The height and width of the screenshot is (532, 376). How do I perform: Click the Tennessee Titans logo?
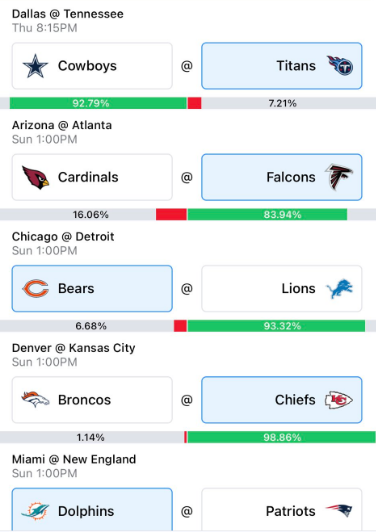coord(340,65)
